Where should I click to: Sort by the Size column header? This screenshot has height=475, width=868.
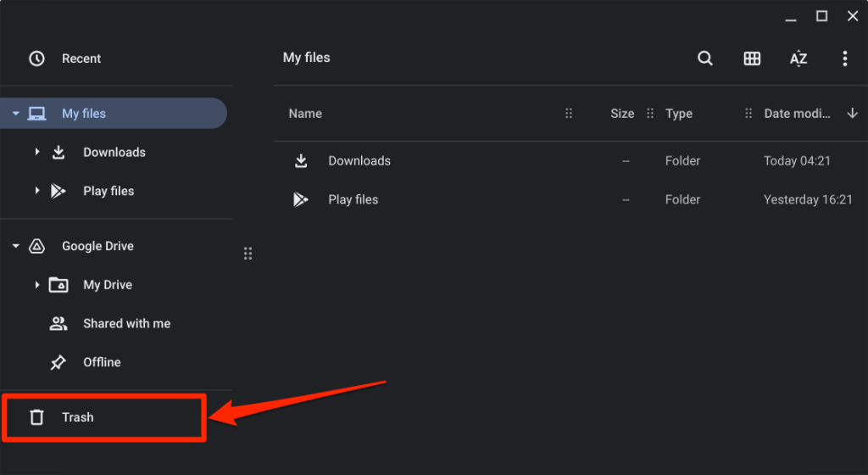click(x=622, y=114)
